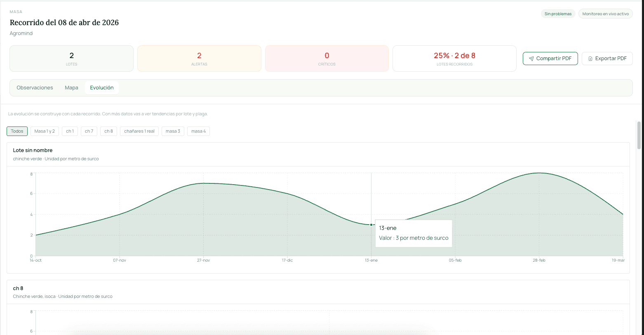Viewport: 644px width, 335px height.
Task: Click the 05-feb axis label
Action: (455, 260)
